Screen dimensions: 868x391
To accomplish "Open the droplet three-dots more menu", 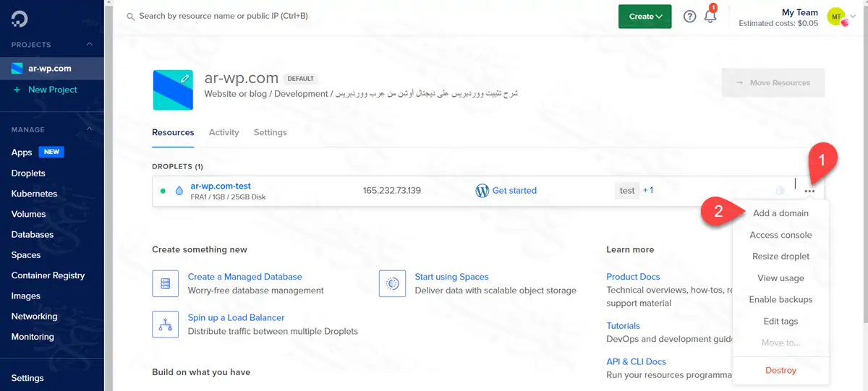I will point(809,192).
